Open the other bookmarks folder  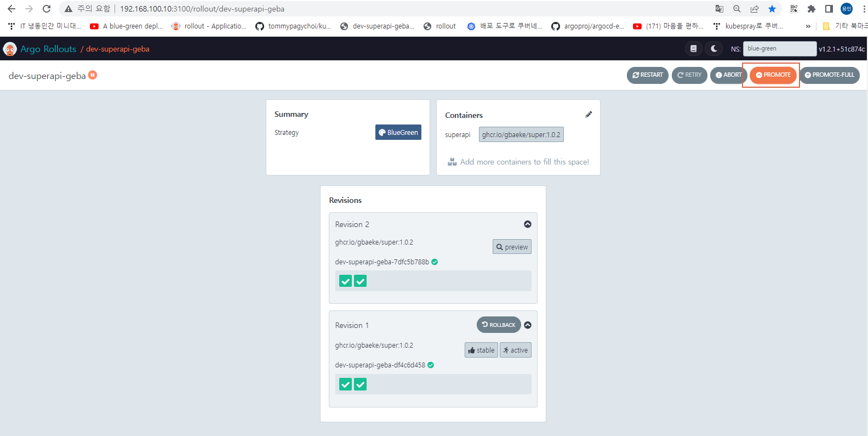(845, 26)
